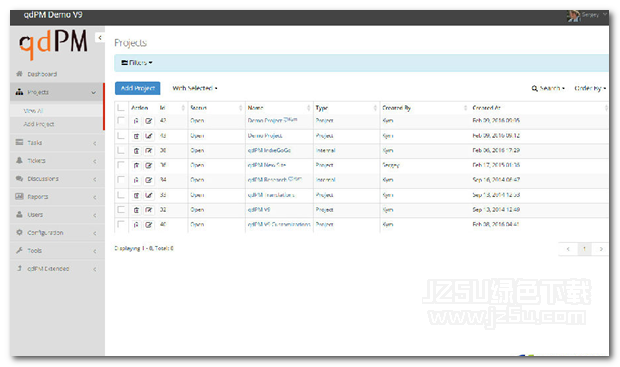The image size is (620, 367).
Task: Delete the qdPM V9 Customizations project
Action: pos(136,225)
